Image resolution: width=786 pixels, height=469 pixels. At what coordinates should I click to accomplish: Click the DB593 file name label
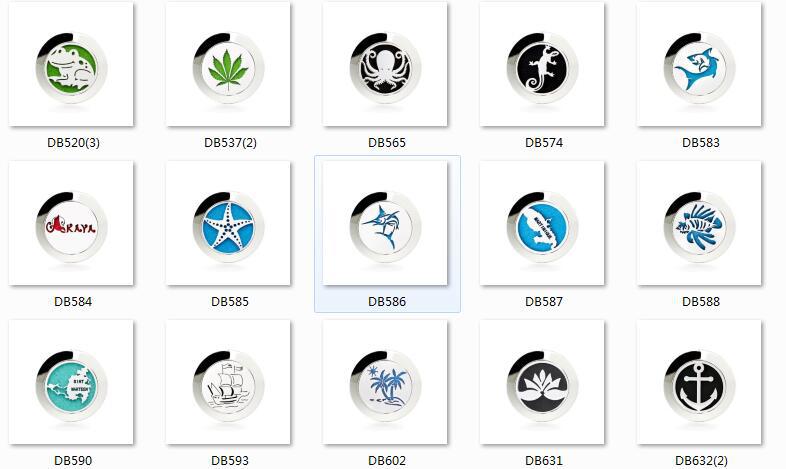[x=230, y=460]
